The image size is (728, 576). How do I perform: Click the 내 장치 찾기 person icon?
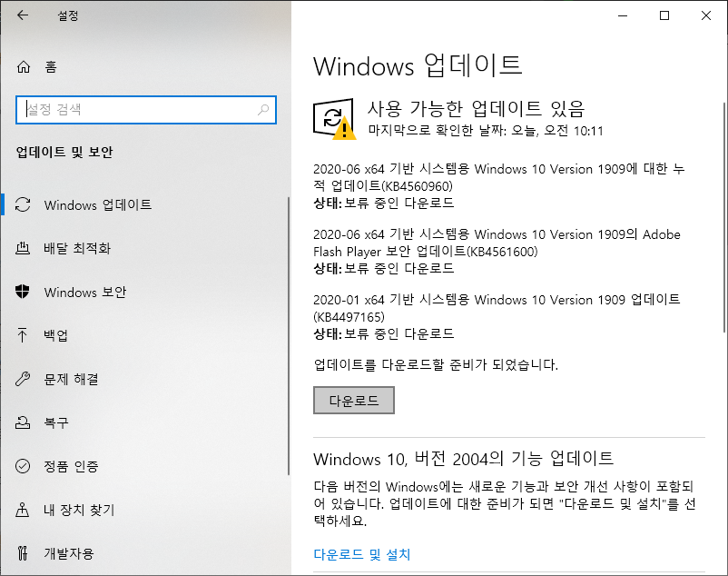[23, 510]
